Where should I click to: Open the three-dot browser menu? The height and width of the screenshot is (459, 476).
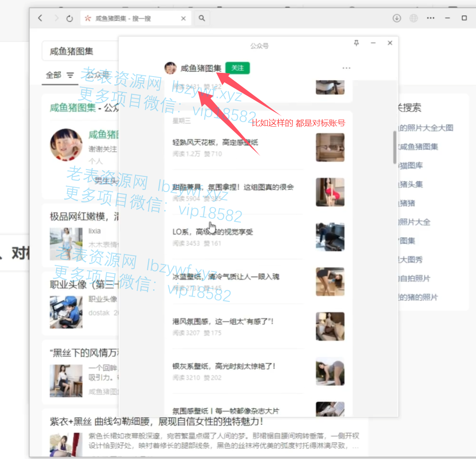(x=430, y=18)
